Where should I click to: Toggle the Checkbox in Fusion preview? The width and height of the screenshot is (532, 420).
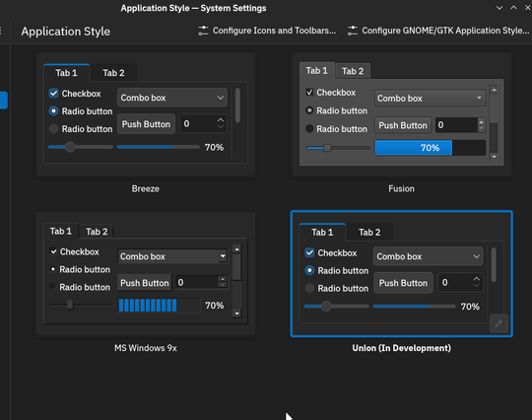point(309,92)
